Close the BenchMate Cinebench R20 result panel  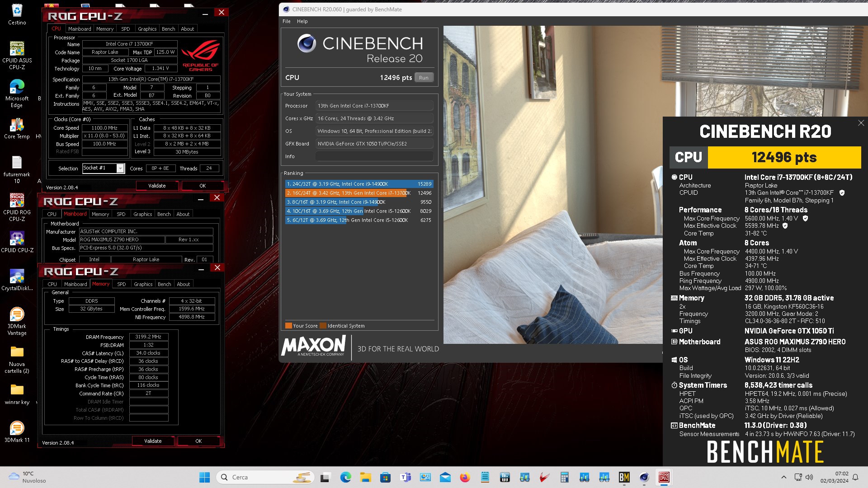click(861, 123)
